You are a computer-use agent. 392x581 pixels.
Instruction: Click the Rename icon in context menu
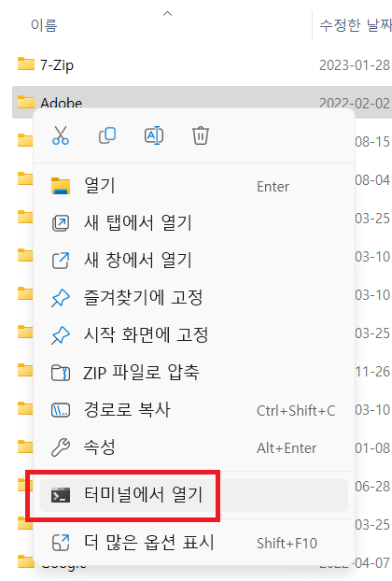[154, 135]
